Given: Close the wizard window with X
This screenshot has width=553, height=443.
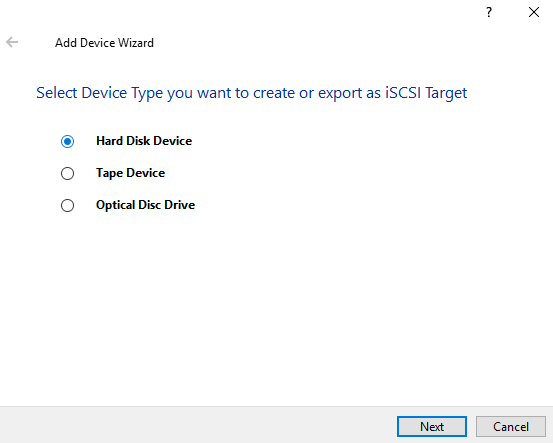Looking at the screenshot, I should pos(534,12).
